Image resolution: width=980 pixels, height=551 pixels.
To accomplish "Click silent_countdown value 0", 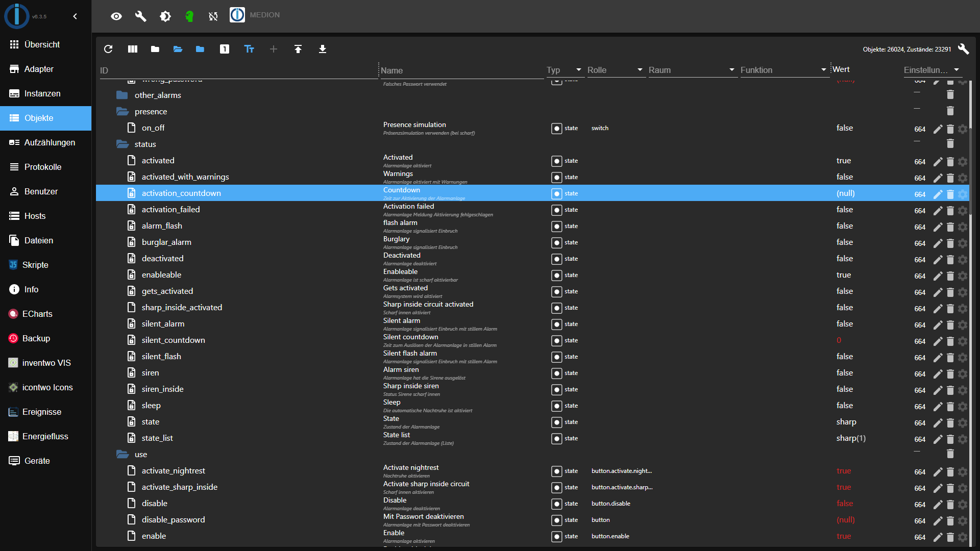I will pos(839,340).
